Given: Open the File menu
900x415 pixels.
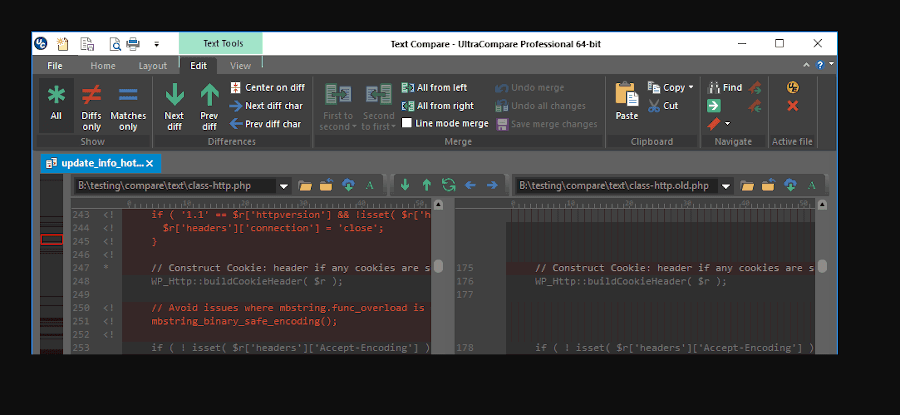Looking at the screenshot, I should [x=54, y=65].
